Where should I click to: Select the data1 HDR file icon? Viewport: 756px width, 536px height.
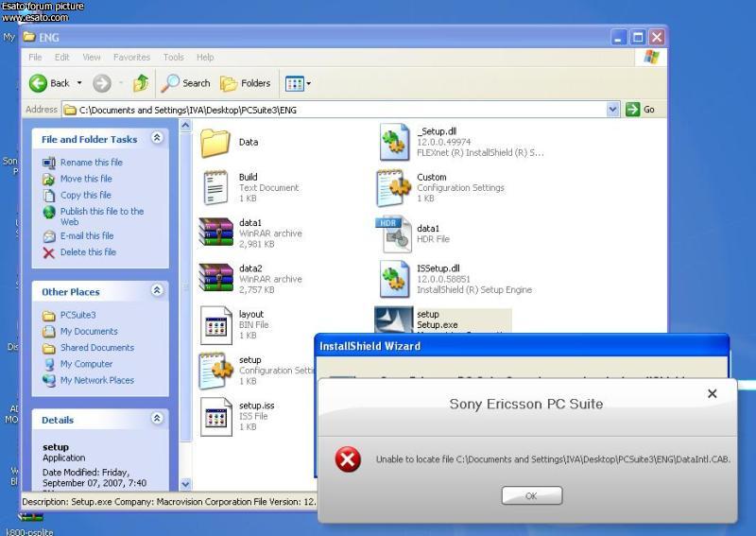coord(394,235)
